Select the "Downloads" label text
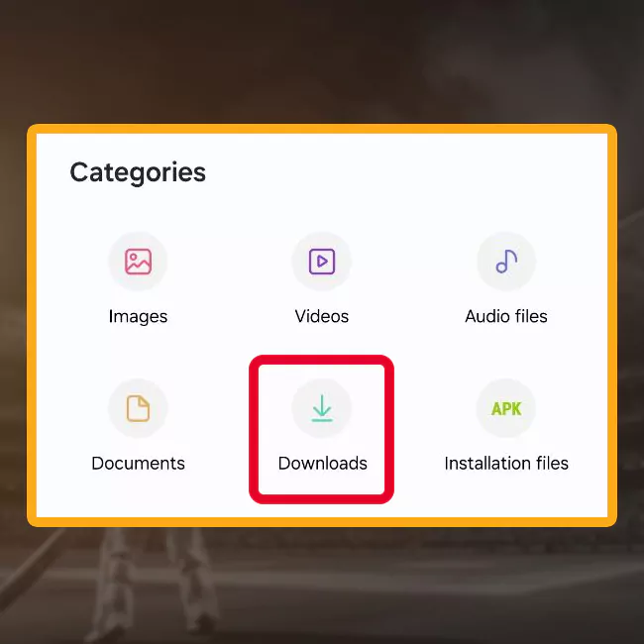This screenshot has height=644, width=644. pyautogui.click(x=322, y=464)
